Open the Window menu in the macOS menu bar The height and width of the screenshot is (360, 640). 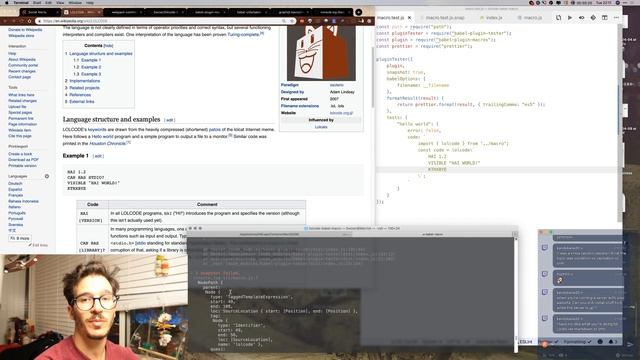click(x=75, y=2)
